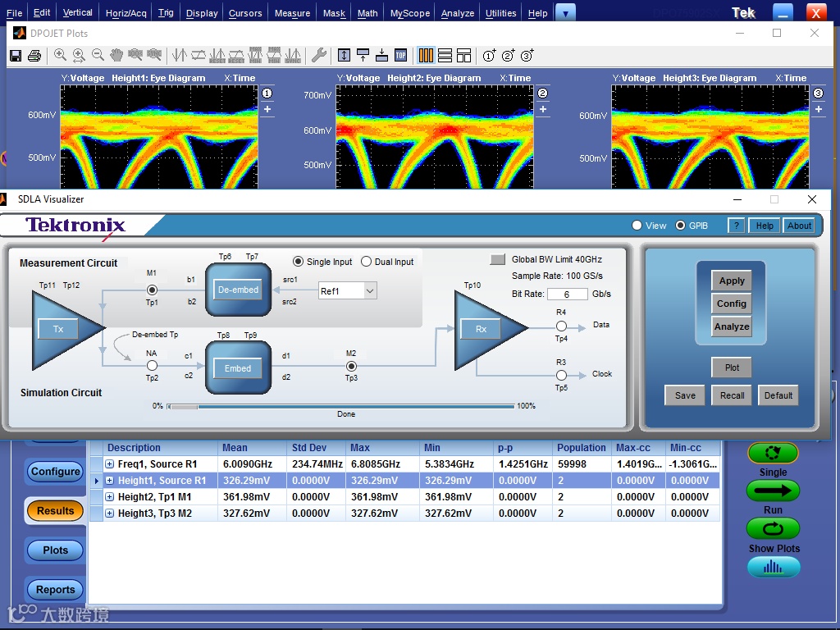Expand the Height1, Source R1 row

pyautogui.click(x=109, y=481)
